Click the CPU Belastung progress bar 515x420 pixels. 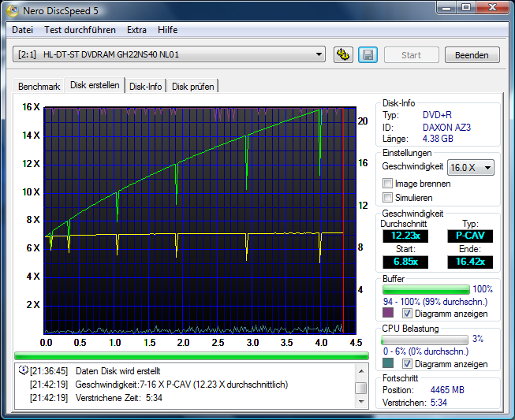pos(424,340)
